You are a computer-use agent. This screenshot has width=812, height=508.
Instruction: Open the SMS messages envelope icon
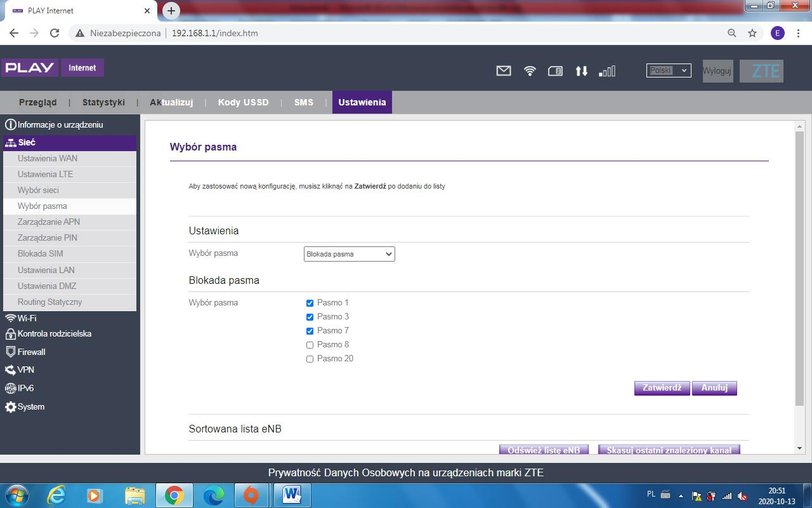pyautogui.click(x=503, y=70)
